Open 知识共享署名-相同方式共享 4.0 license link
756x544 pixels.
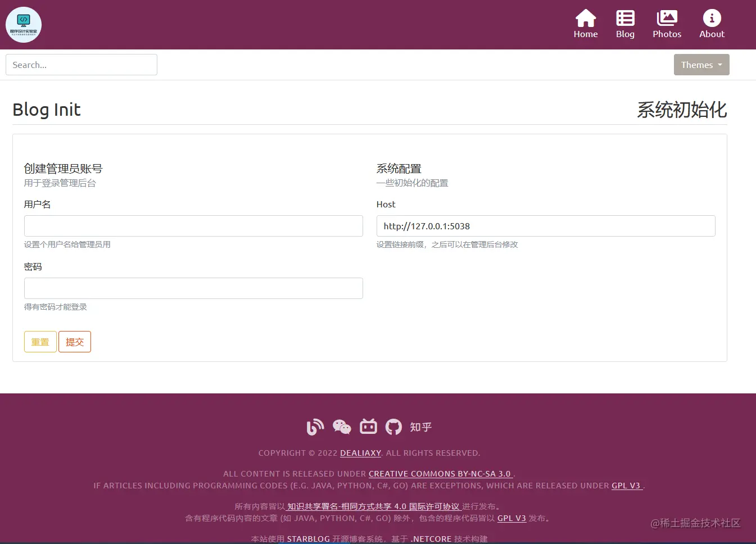[x=373, y=506]
